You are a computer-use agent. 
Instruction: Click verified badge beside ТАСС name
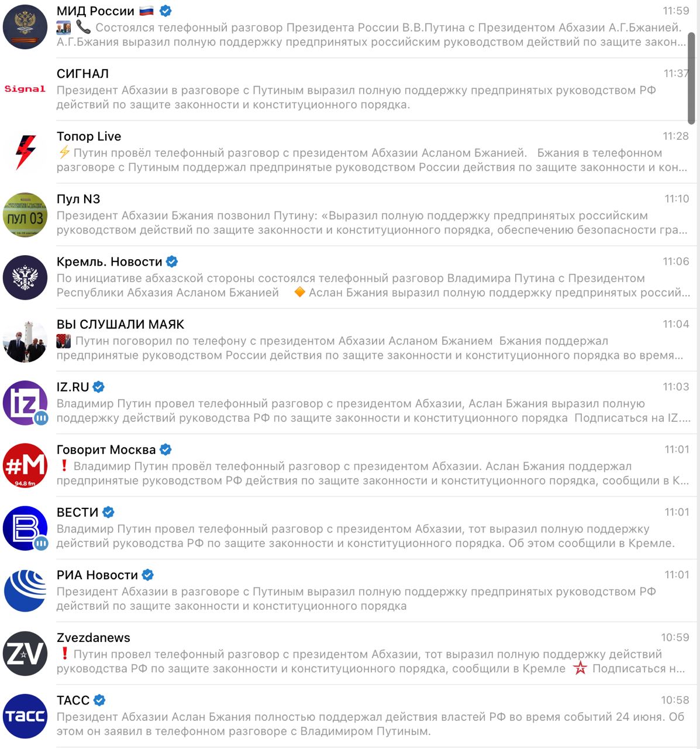(99, 700)
